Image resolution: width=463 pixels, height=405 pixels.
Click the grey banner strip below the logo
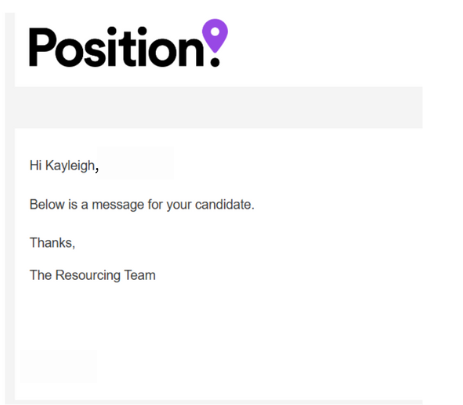click(x=219, y=107)
